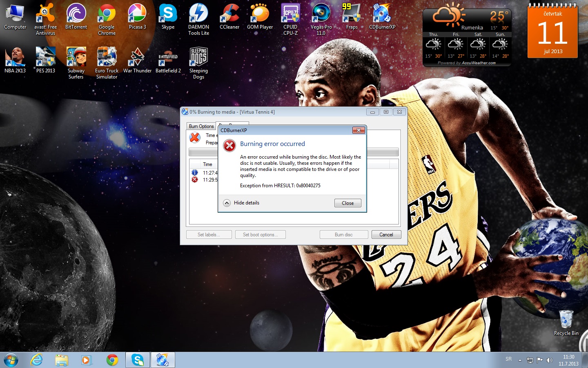Select the Sleeping Dogs desktop icon

click(198, 63)
